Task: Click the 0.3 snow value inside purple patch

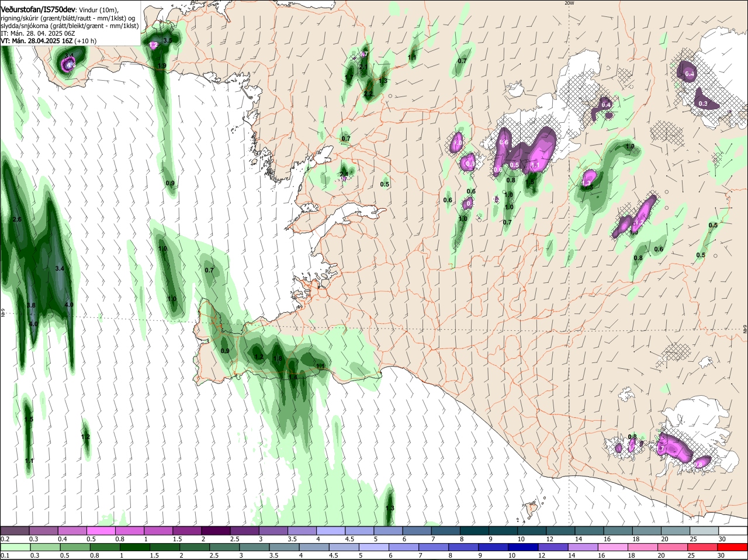Action: [x=703, y=103]
